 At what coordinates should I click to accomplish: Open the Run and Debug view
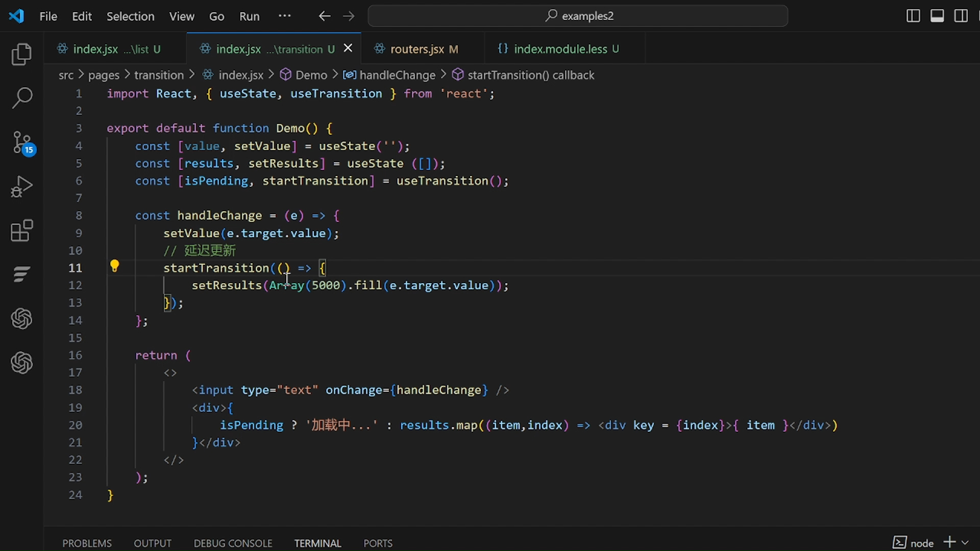[21, 186]
